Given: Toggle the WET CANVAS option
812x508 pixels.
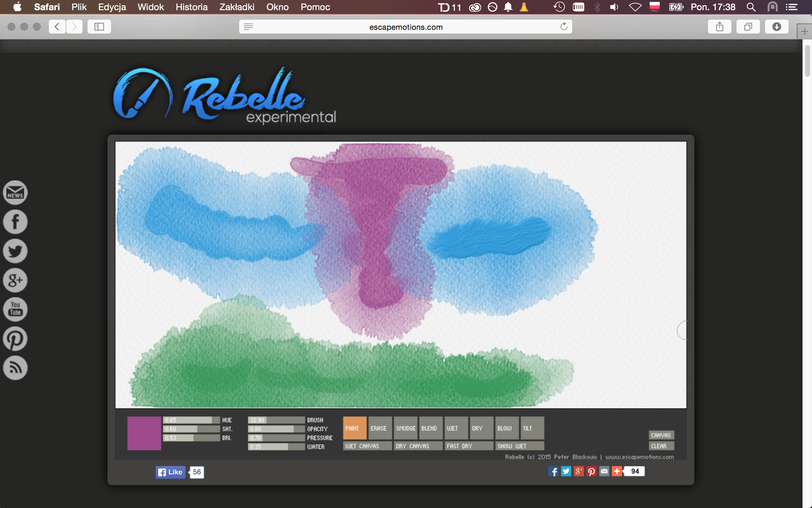Looking at the screenshot, I should [367, 446].
